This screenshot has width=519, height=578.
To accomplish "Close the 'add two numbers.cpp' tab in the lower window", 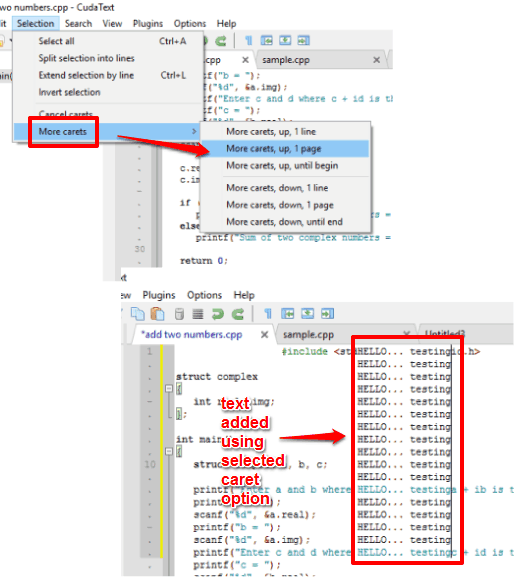I will coord(264,335).
